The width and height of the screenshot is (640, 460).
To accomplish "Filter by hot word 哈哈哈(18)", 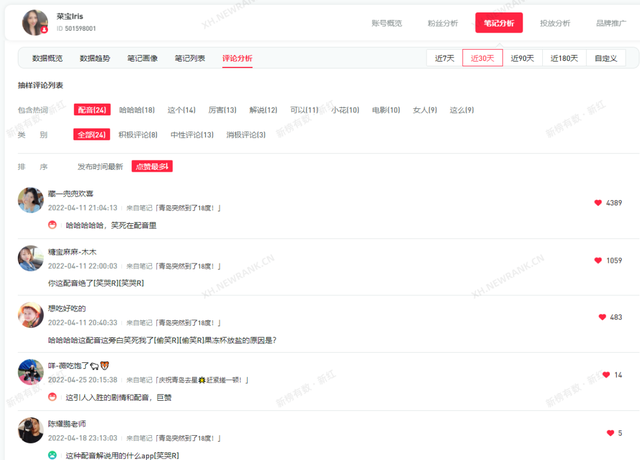I will click(x=137, y=110).
